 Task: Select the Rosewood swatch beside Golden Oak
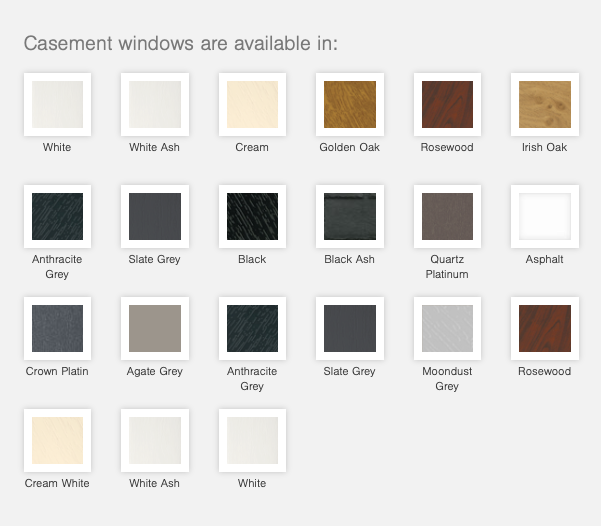[x=447, y=104]
